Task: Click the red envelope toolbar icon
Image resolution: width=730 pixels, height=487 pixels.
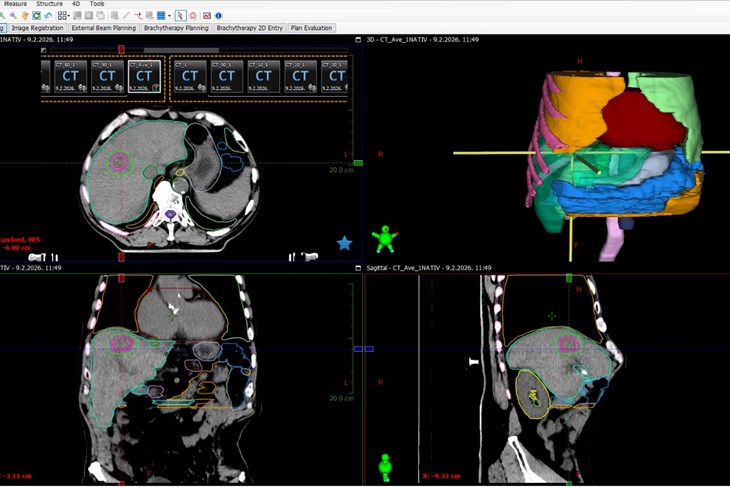Action: (207, 16)
